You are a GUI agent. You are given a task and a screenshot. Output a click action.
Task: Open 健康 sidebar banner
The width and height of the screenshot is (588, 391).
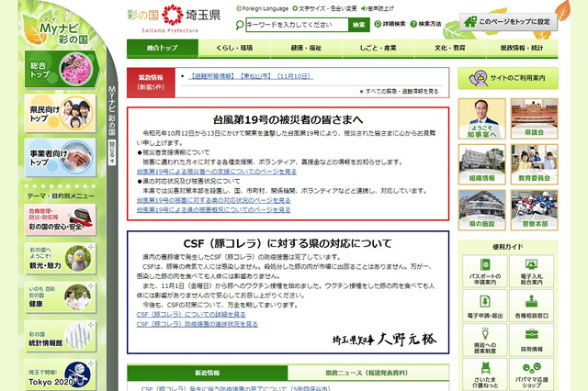[60, 297]
